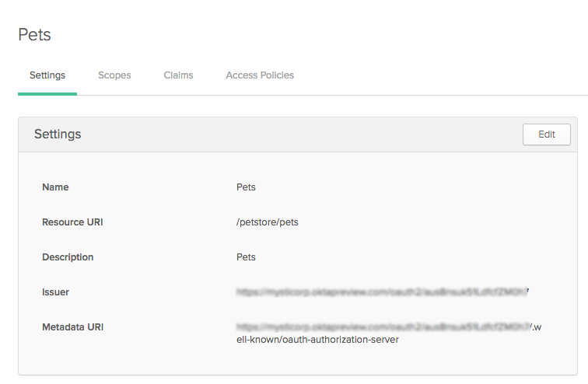Click the Issuer field label
The image size is (588, 384).
(x=55, y=292)
